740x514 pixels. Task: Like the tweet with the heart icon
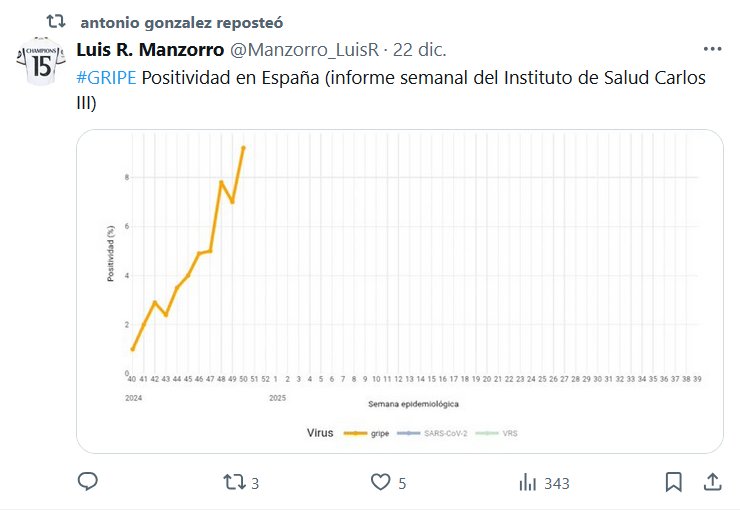pyautogui.click(x=380, y=483)
